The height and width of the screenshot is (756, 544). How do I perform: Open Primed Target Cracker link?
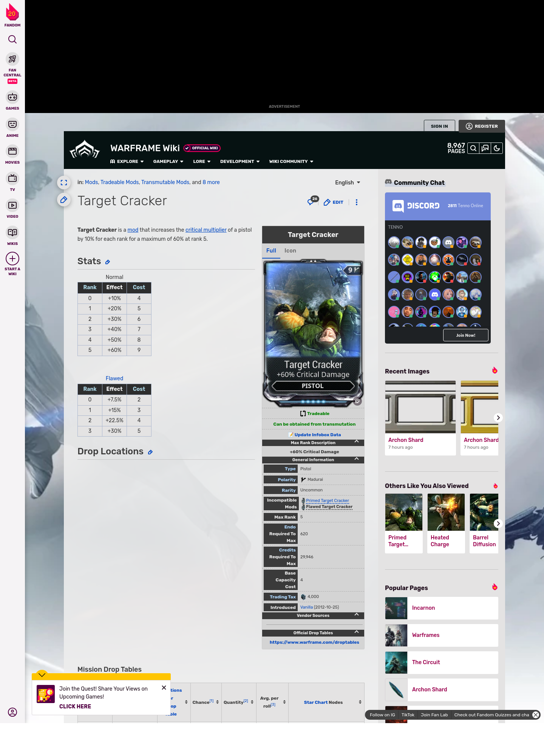[x=328, y=500]
